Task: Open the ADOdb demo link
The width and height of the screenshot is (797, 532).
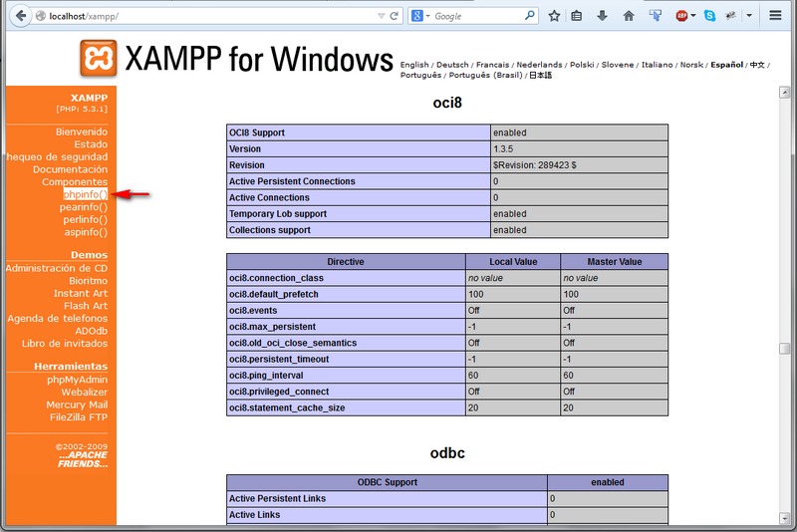Action: pyautogui.click(x=92, y=331)
